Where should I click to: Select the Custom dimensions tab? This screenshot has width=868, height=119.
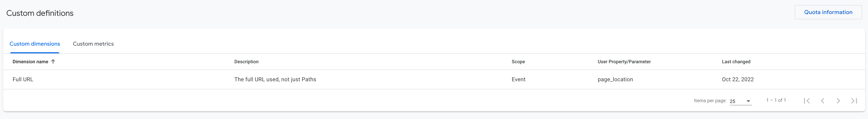pyautogui.click(x=35, y=44)
